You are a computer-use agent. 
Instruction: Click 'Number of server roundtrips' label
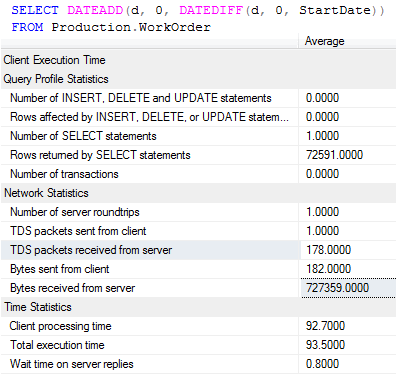[x=75, y=212]
